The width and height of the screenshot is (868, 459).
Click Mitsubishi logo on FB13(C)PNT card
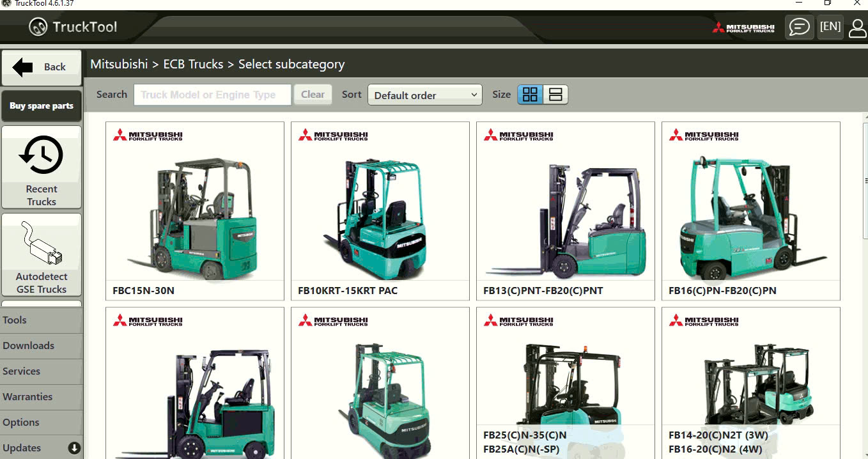(518, 136)
